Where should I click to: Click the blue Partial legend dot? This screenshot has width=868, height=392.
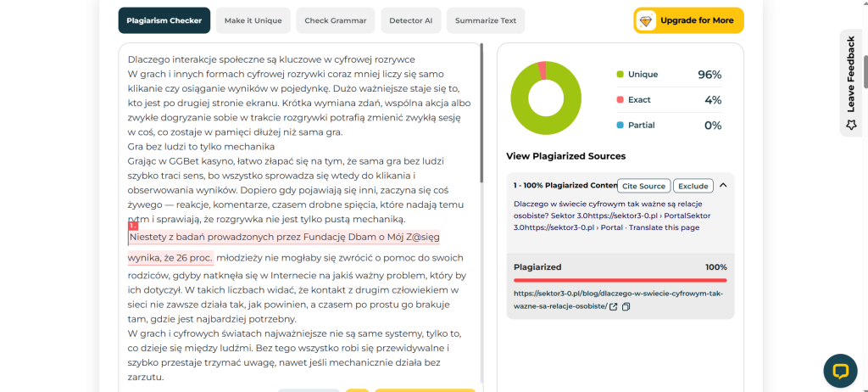coord(620,126)
